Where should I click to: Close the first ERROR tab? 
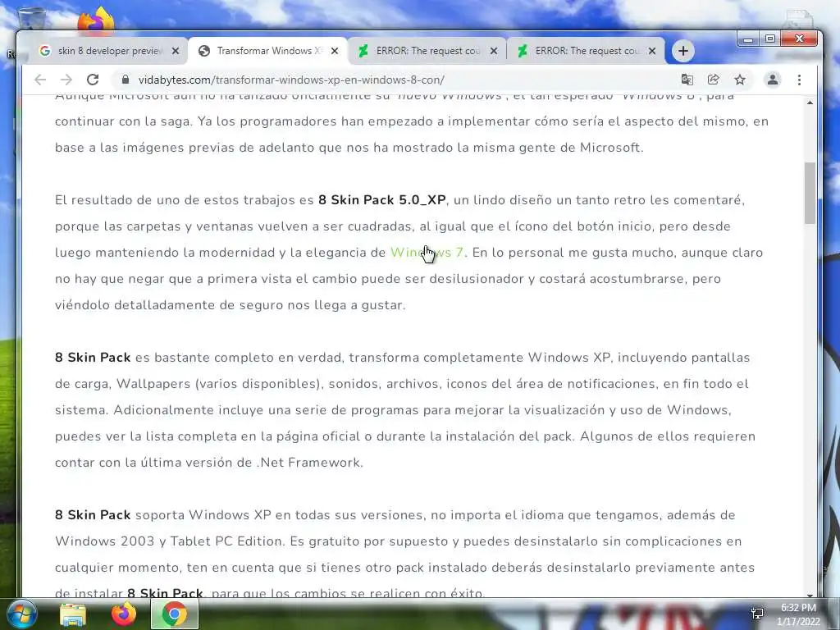pyautogui.click(x=493, y=51)
